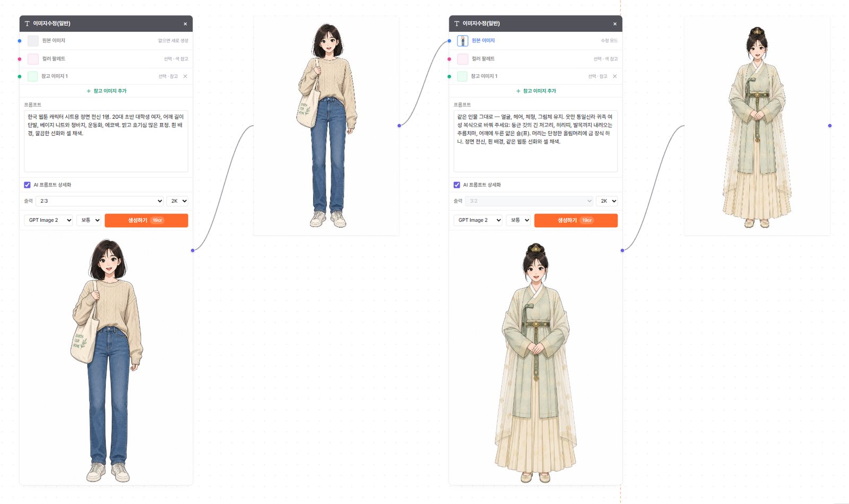Viewport: 849px width, 504px height.
Task: Open the GPT Image 2 model dropdown in the hanbok-prompt node
Action: (x=478, y=220)
